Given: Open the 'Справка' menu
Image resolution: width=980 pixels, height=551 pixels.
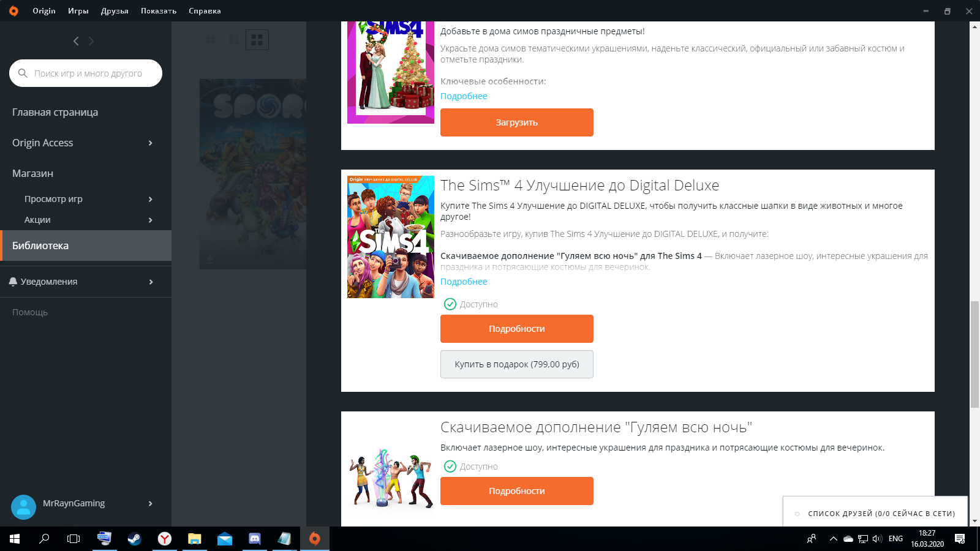Looking at the screenshot, I should click(205, 11).
